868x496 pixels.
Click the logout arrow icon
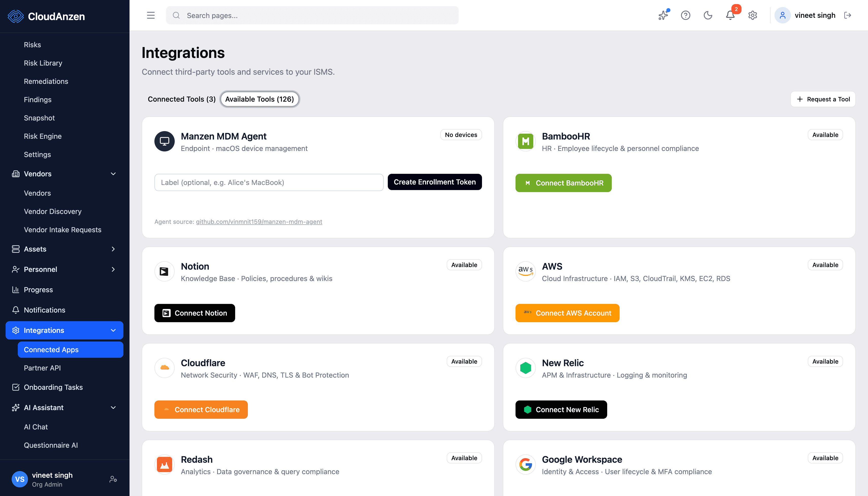pos(848,15)
